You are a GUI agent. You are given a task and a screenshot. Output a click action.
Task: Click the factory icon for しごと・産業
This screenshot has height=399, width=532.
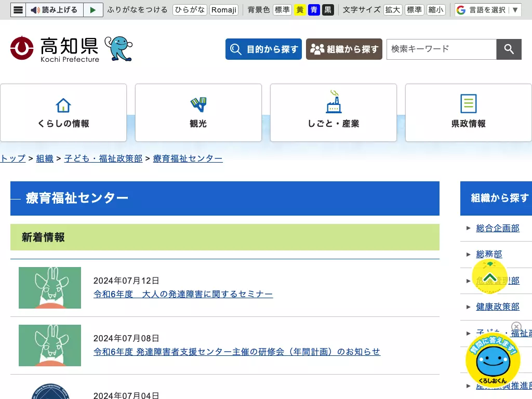pos(334,101)
